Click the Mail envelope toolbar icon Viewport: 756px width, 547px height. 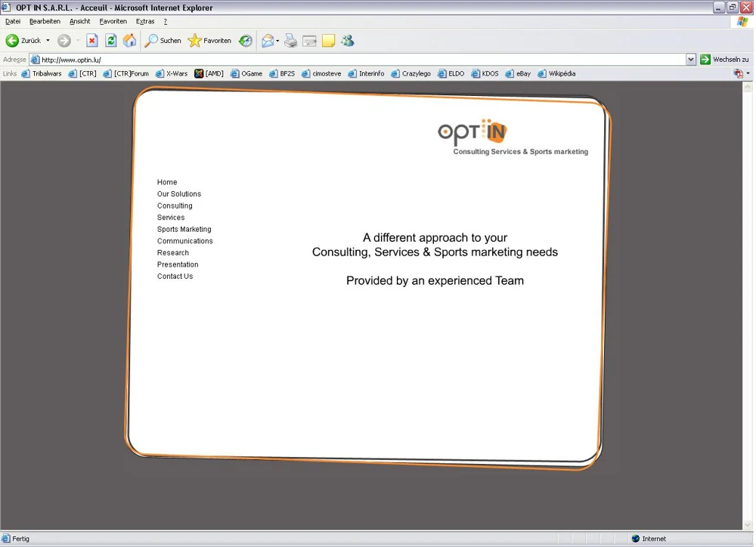point(268,41)
